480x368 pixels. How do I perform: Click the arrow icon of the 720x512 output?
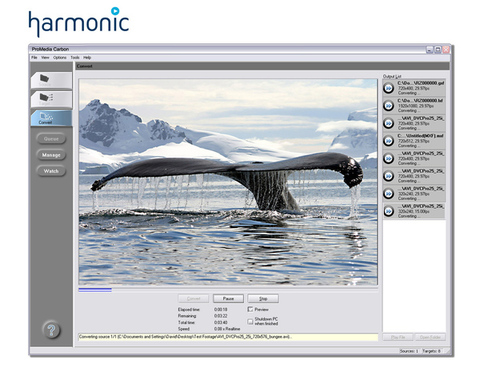click(x=388, y=141)
